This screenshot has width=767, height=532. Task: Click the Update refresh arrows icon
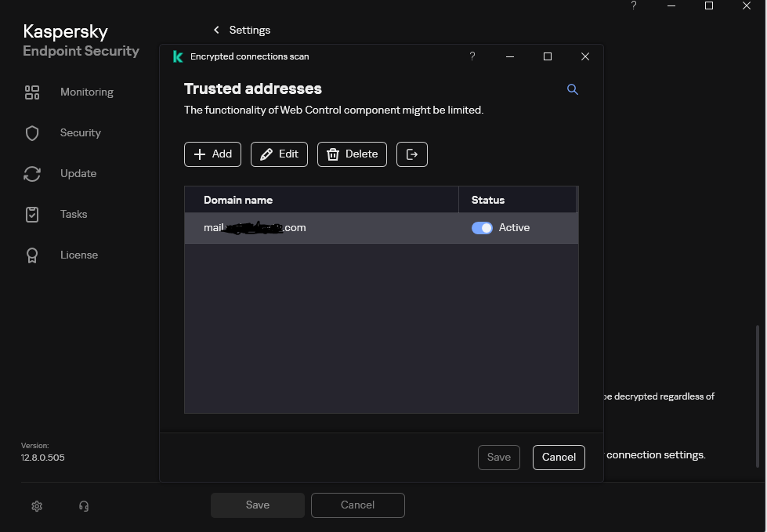coord(32,174)
